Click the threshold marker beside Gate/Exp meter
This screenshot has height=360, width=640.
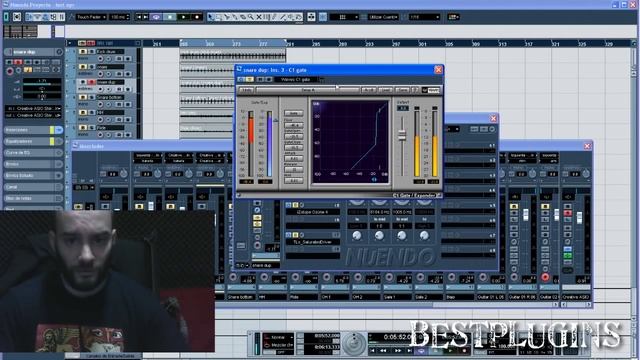coord(276,120)
